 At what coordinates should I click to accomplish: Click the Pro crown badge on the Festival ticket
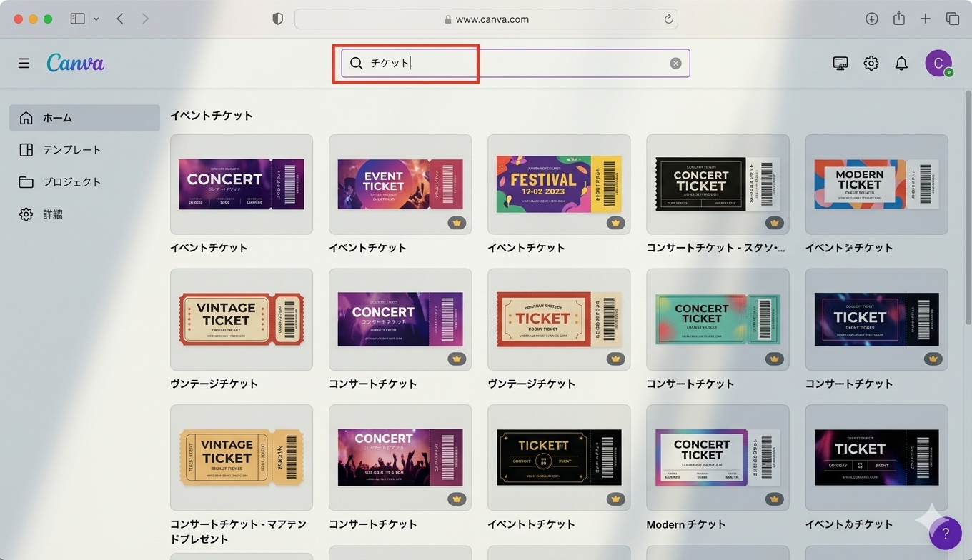pos(615,223)
